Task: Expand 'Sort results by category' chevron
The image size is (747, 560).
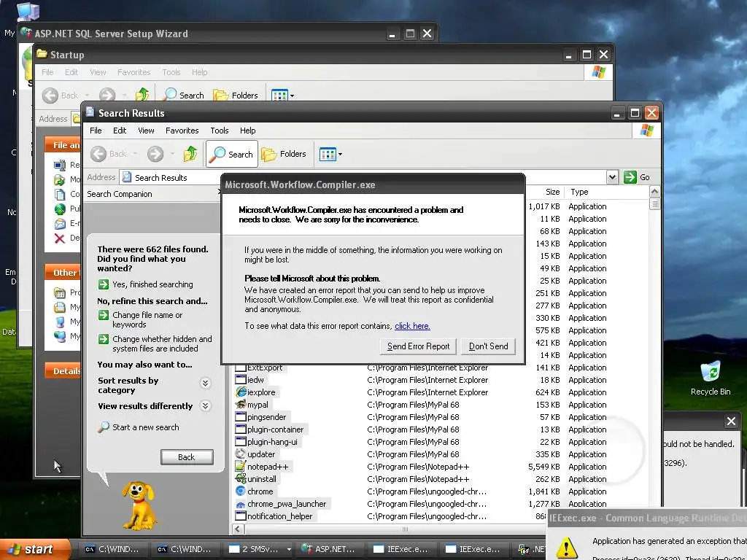Action: click(205, 383)
